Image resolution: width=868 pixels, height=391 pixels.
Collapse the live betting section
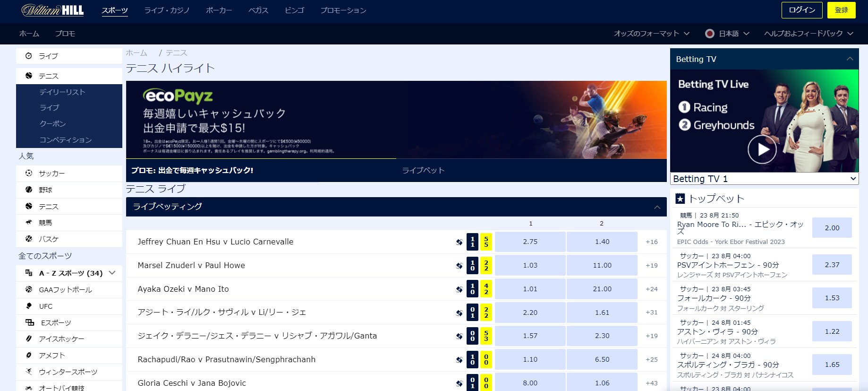(x=657, y=207)
